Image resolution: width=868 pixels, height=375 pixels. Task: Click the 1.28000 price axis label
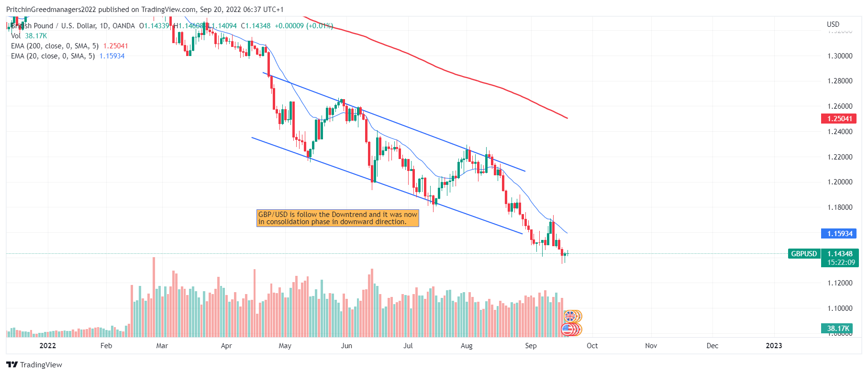point(840,81)
